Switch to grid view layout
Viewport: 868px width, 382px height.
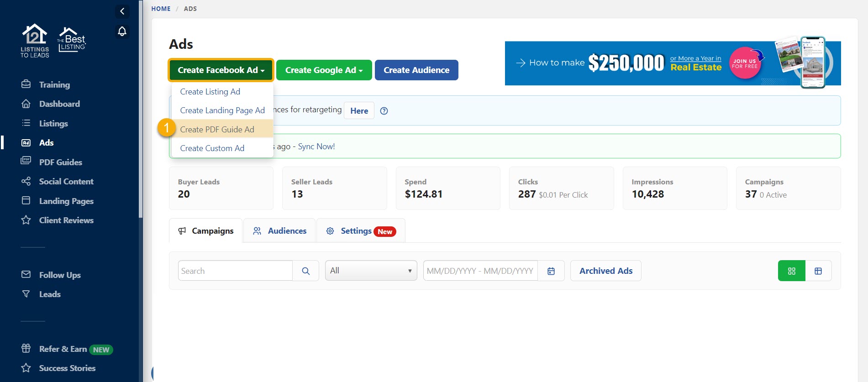point(791,271)
